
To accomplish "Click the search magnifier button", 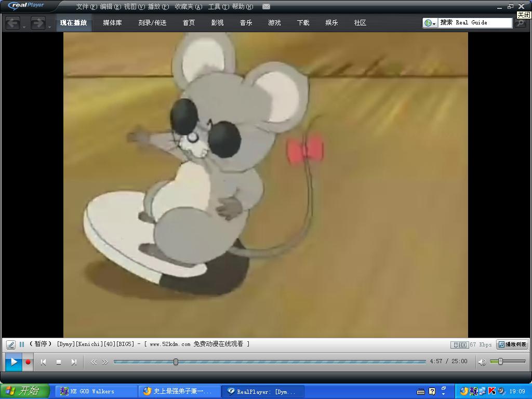I will tap(520, 23).
